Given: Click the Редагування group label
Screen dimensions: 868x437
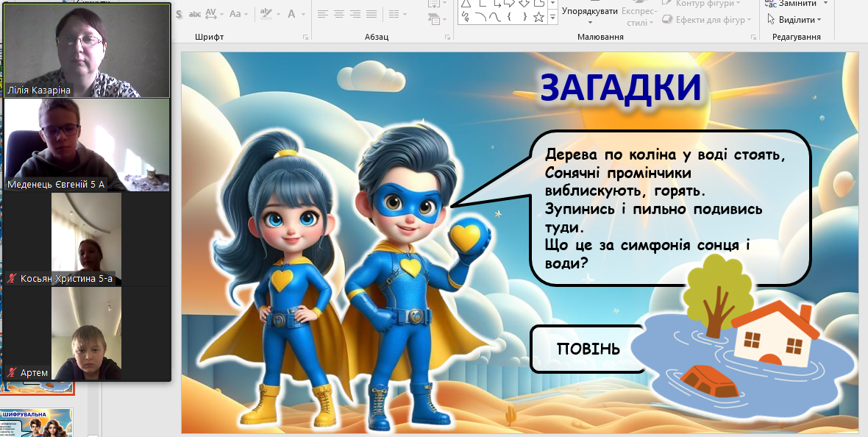Looking at the screenshot, I should (797, 37).
